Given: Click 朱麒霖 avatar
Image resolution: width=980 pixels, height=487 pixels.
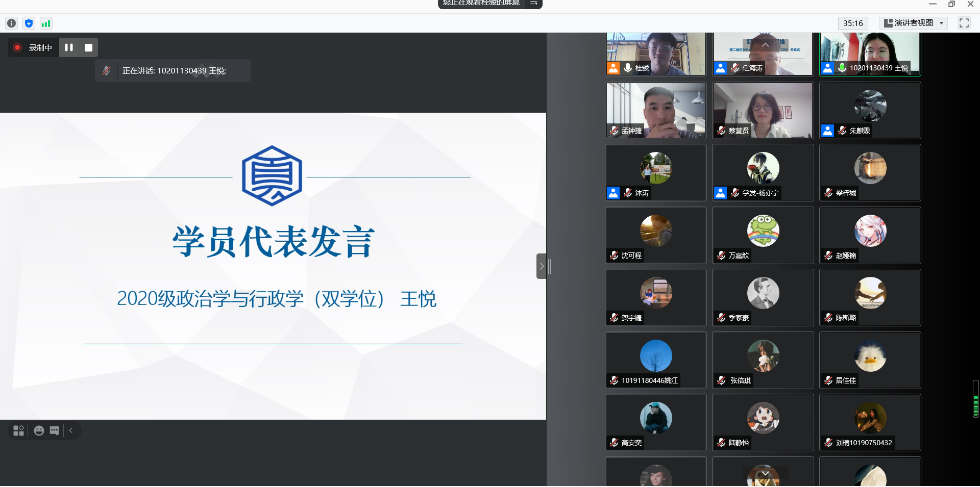Looking at the screenshot, I should pyautogui.click(x=870, y=106).
